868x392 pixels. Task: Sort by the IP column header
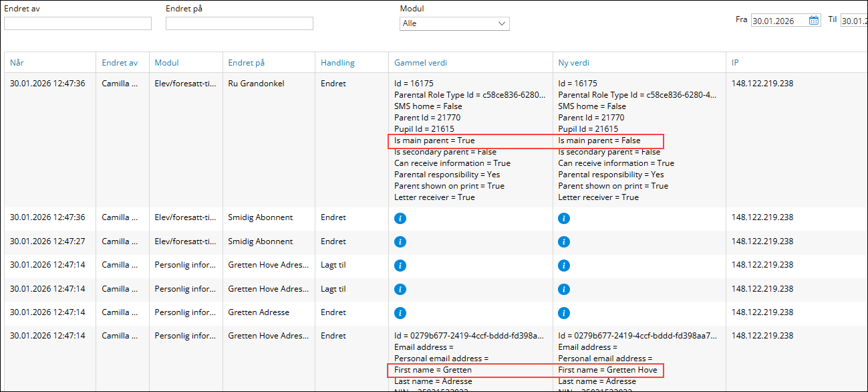point(735,63)
